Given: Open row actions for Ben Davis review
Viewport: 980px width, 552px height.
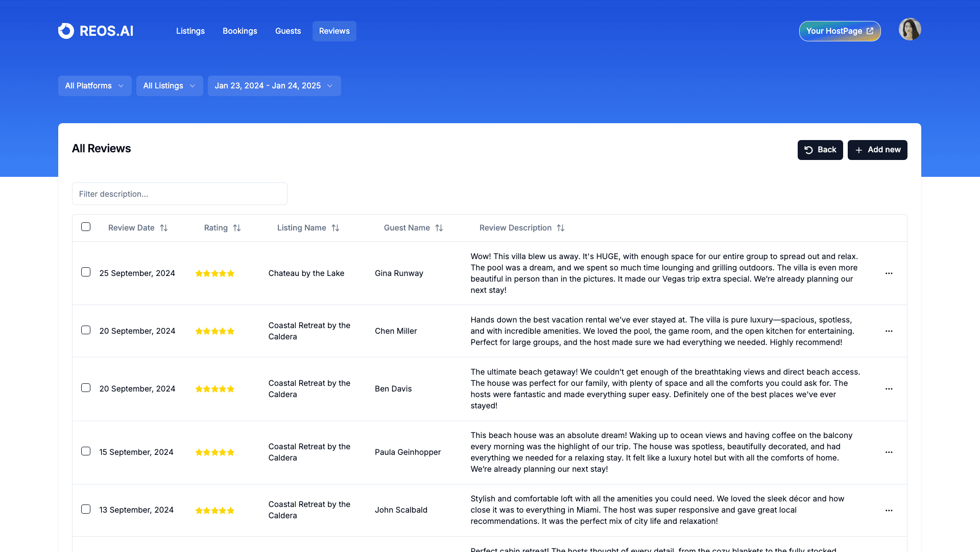Looking at the screenshot, I should pyautogui.click(x=889, y=389).
